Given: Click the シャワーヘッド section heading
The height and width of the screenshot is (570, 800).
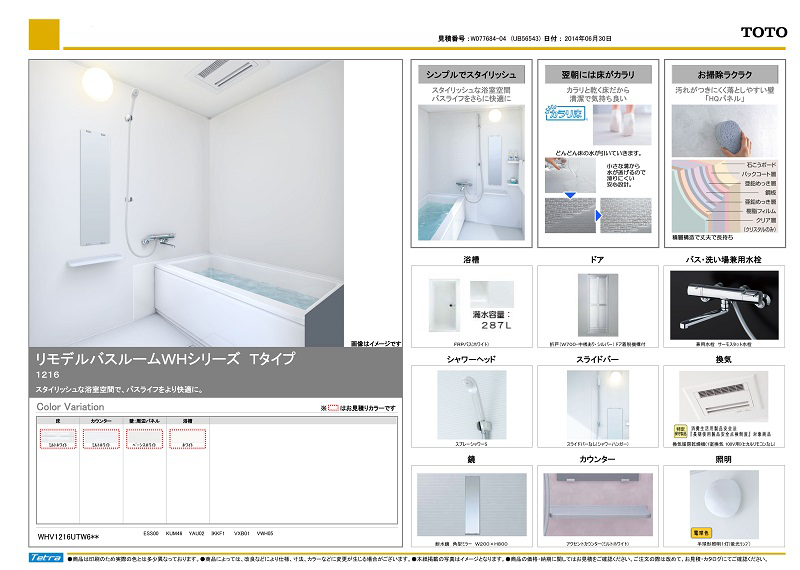Looking at the screenshot, I should coord(471,359).
